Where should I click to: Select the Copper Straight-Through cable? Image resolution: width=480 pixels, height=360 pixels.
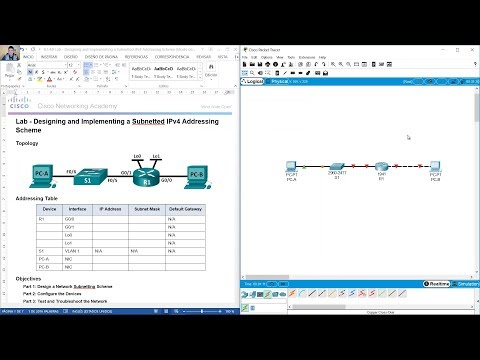click(312, 293)
